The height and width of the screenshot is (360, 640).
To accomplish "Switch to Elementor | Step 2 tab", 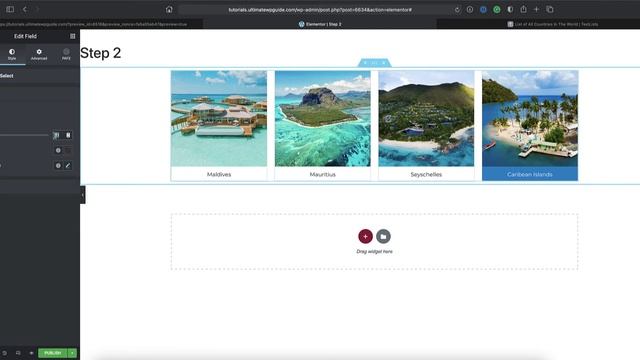I will click(x=320, y=24).
